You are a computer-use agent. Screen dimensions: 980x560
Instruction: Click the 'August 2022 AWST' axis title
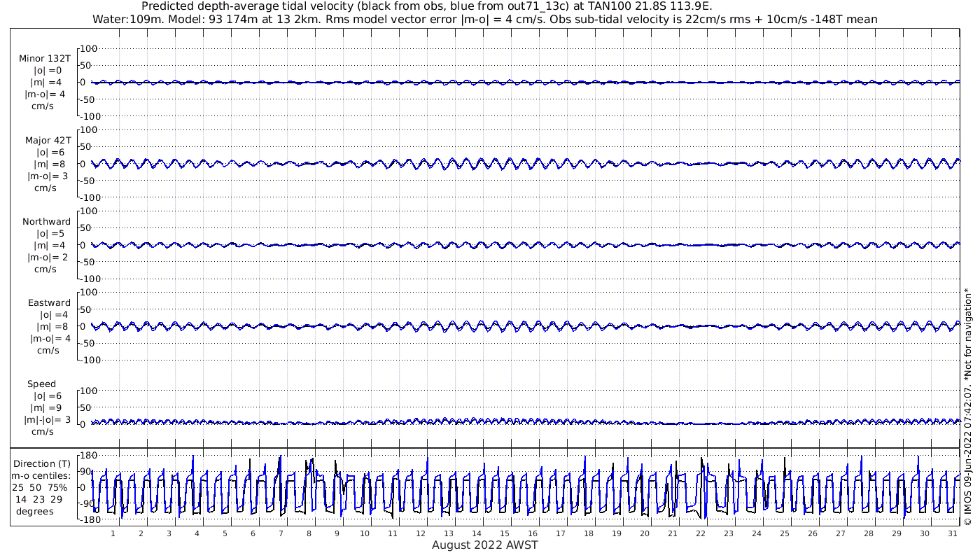click(x=484, y=545)
